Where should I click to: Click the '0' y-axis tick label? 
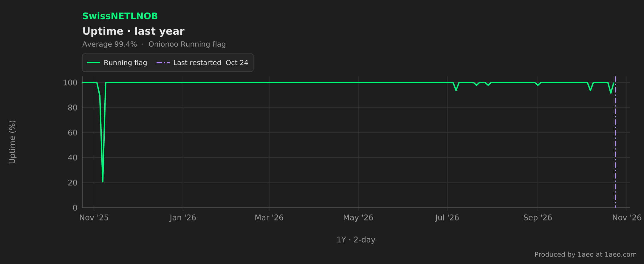click(75, 208)
